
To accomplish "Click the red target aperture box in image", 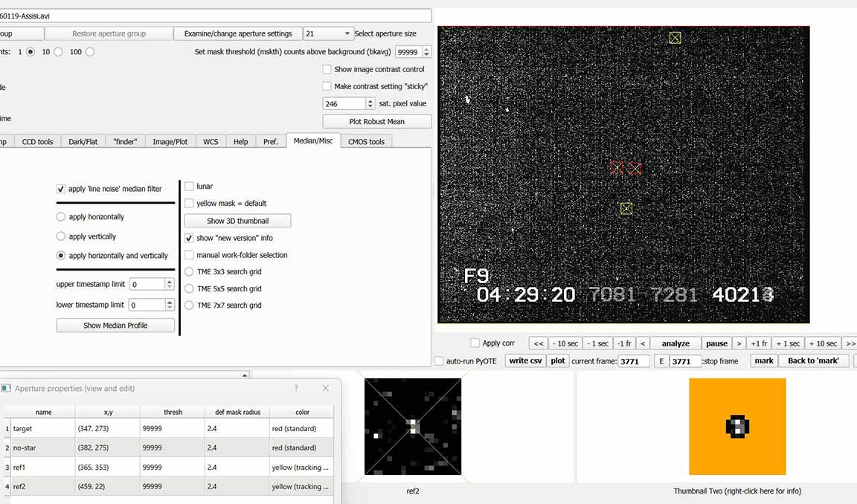I will 617,168.
